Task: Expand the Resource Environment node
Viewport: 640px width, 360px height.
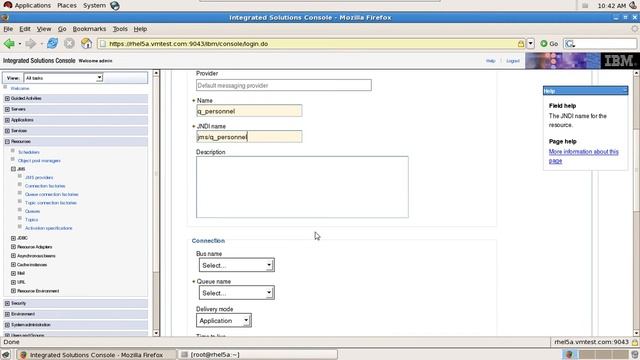Action: coord(13,291)
